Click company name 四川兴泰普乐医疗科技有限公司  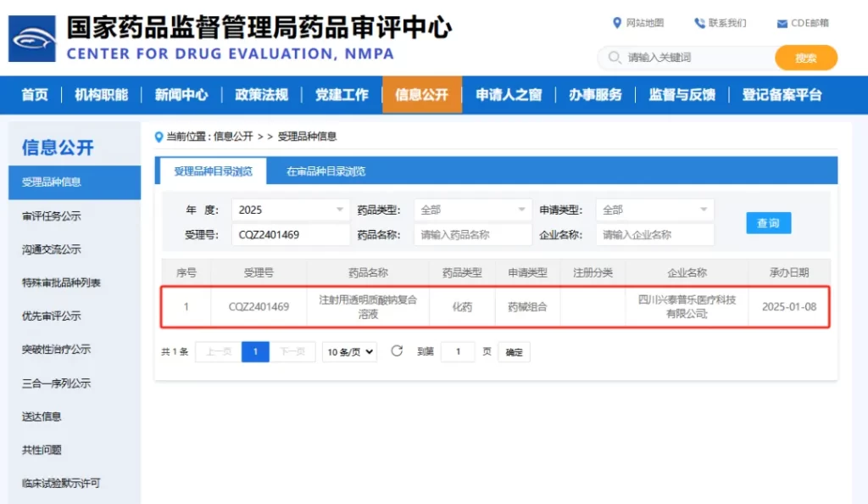click(x=687, y=307)
